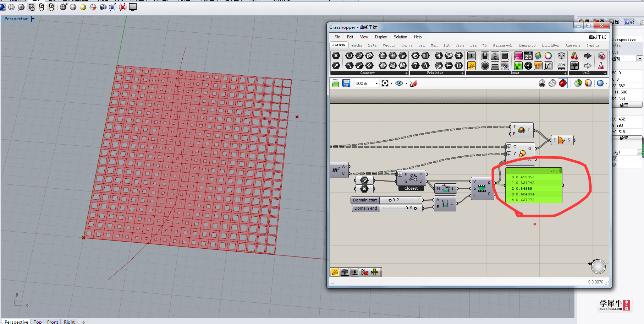The width and height of the screenshot is (644, 324).
Task: Click the Area m² component
Action: [x=339, y=170]
